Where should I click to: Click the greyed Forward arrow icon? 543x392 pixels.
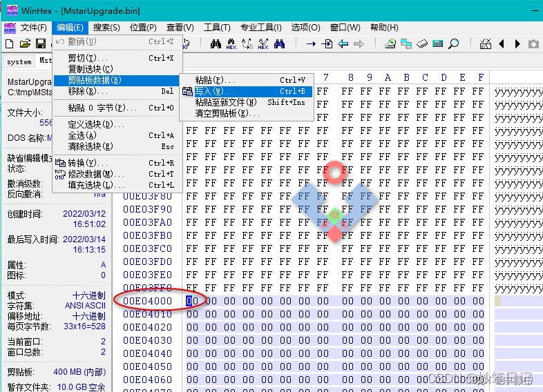359,43
